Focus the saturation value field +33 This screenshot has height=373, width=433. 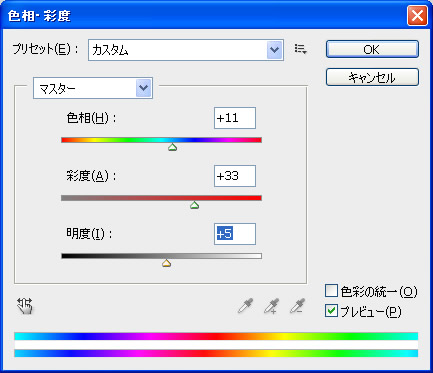tap(235, 176)
